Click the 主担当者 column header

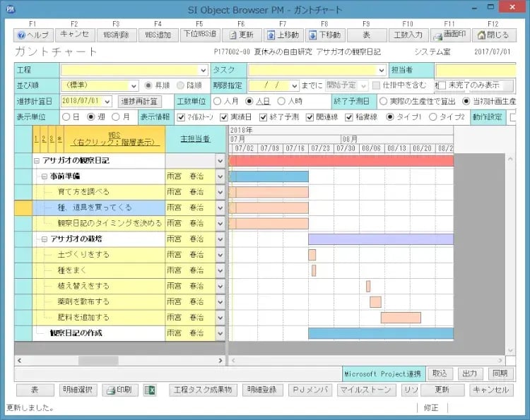click(195, 139)
